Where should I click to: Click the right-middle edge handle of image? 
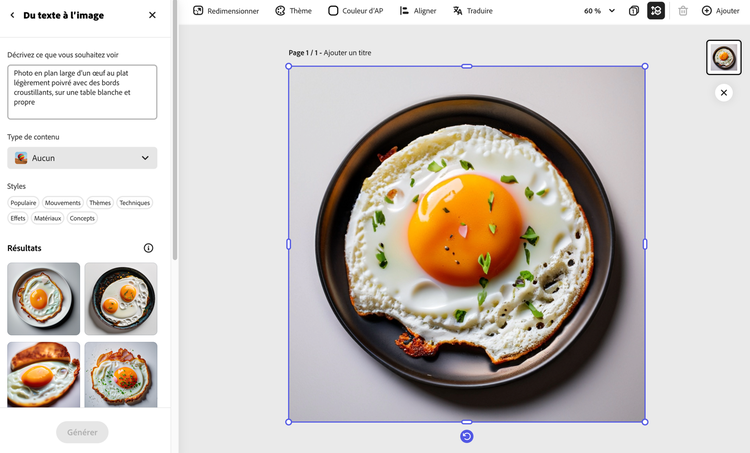tap(645, 244)
